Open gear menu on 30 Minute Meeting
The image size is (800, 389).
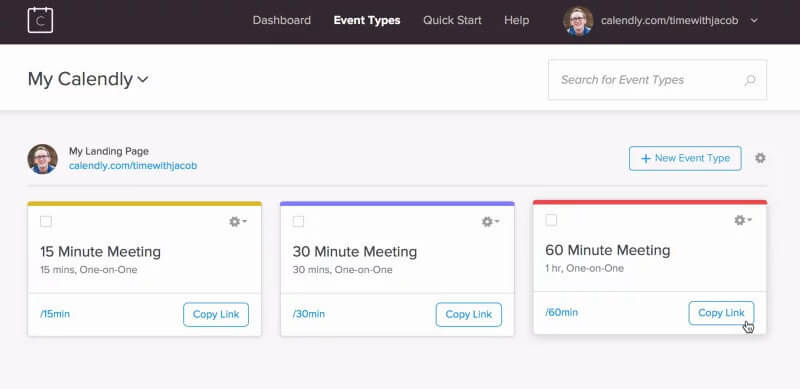[x=490, y=222]
